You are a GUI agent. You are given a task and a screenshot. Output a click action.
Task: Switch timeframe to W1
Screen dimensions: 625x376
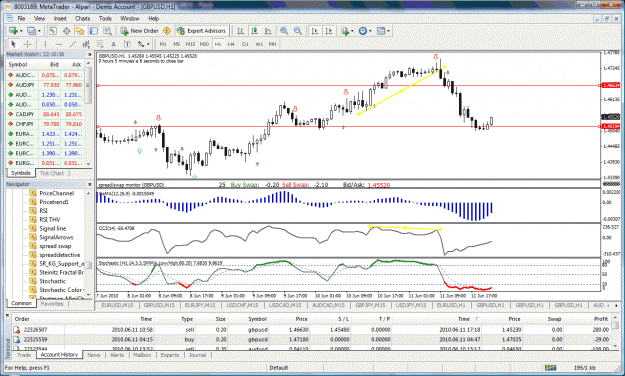pos(259,44)
